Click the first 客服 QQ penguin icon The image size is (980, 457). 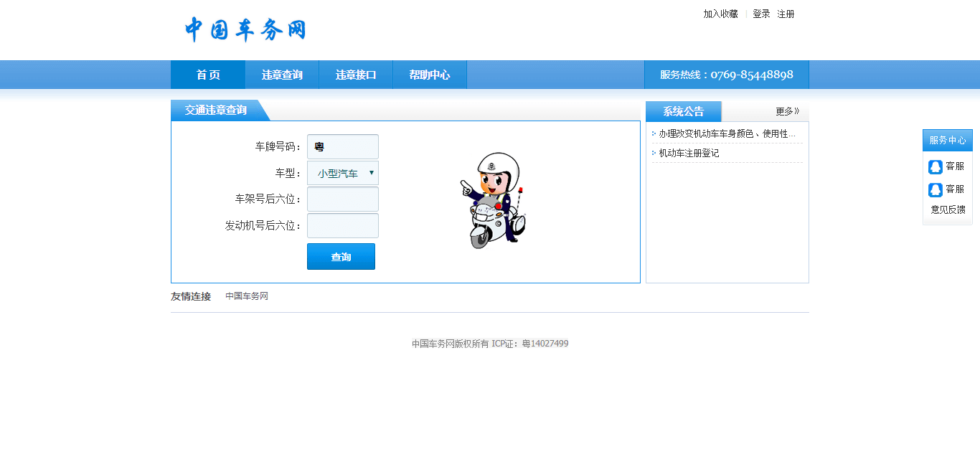coord(936,167)
